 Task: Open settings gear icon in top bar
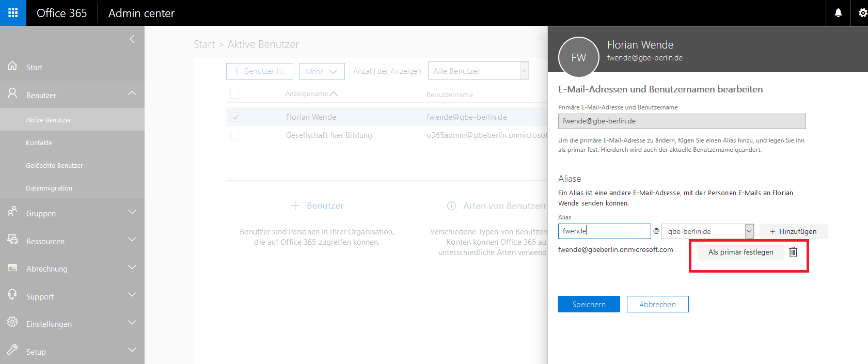862,13
